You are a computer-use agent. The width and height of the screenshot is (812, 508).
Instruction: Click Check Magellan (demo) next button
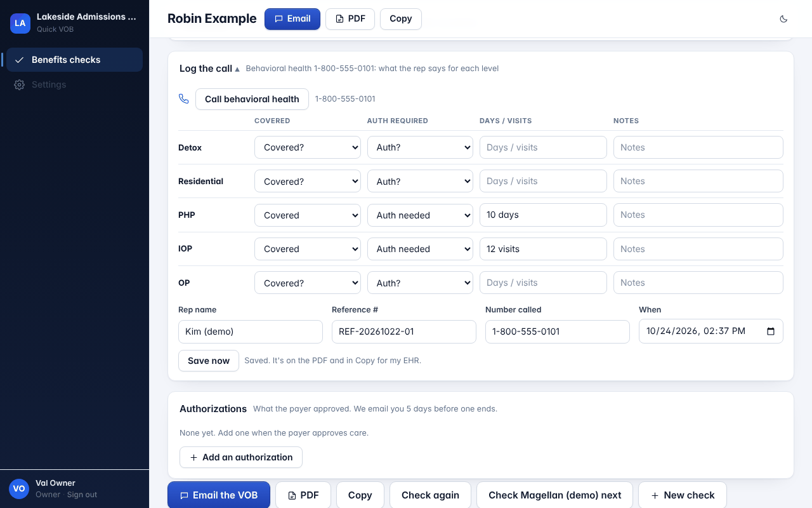[x=555, y=495]
